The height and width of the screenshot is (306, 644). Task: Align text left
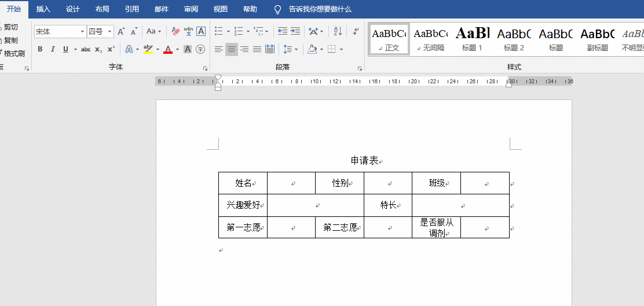219,49
